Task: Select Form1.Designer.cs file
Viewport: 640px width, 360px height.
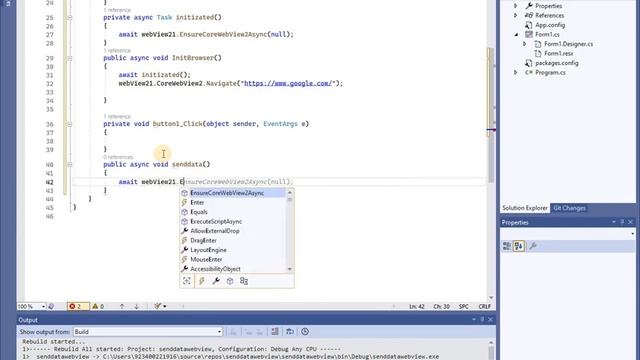Action: pyautogui.click(x=568, y=44)
